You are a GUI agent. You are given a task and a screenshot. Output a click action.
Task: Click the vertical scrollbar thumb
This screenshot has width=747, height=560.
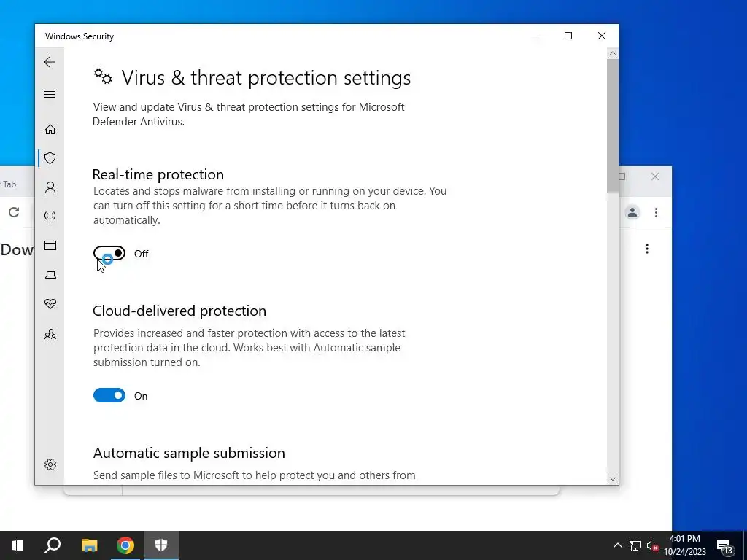tap(613, 125)
